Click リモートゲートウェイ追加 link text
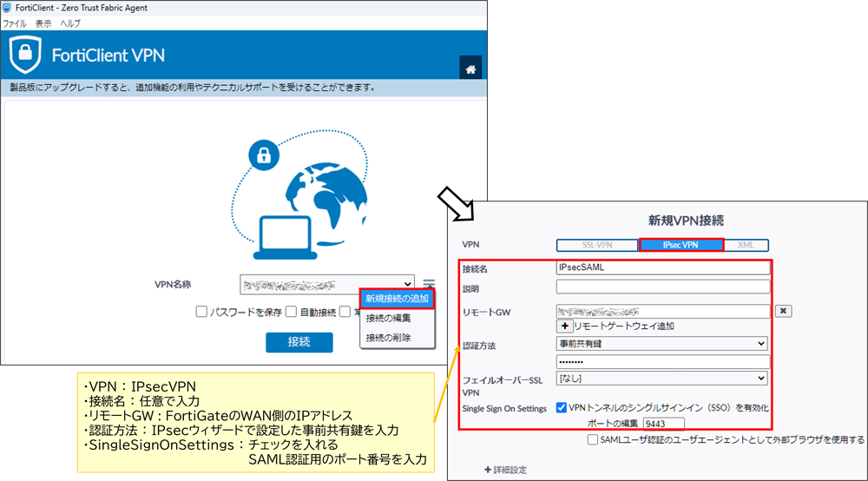 click(624, 326)
